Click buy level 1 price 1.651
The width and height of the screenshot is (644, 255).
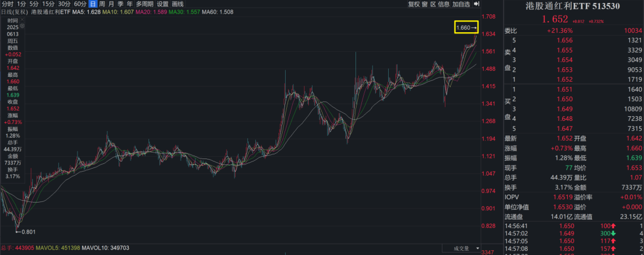click(x=565, y=89)
